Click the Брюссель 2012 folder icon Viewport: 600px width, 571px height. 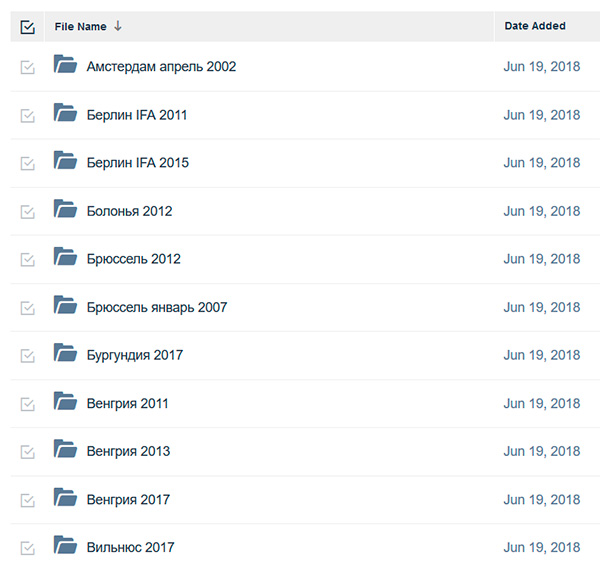click(65, 258)
